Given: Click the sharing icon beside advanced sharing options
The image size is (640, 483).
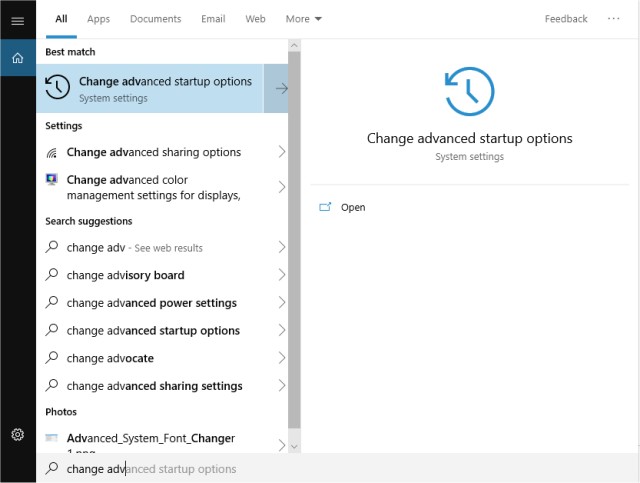Looking at the screenshot, I should 52,153.
